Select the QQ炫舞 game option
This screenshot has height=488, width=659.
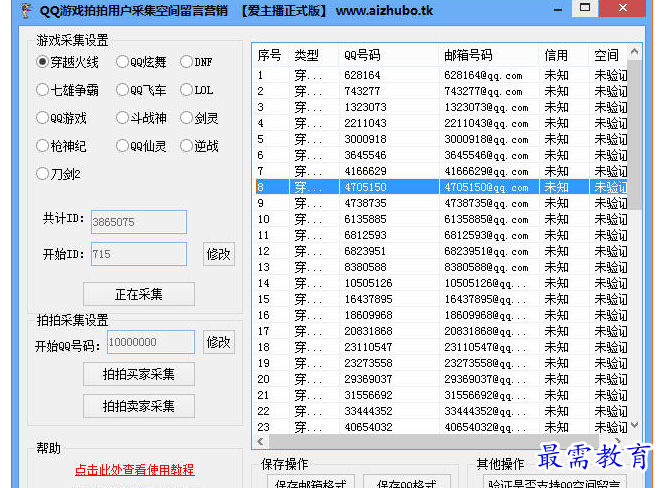tap(141, 62)
